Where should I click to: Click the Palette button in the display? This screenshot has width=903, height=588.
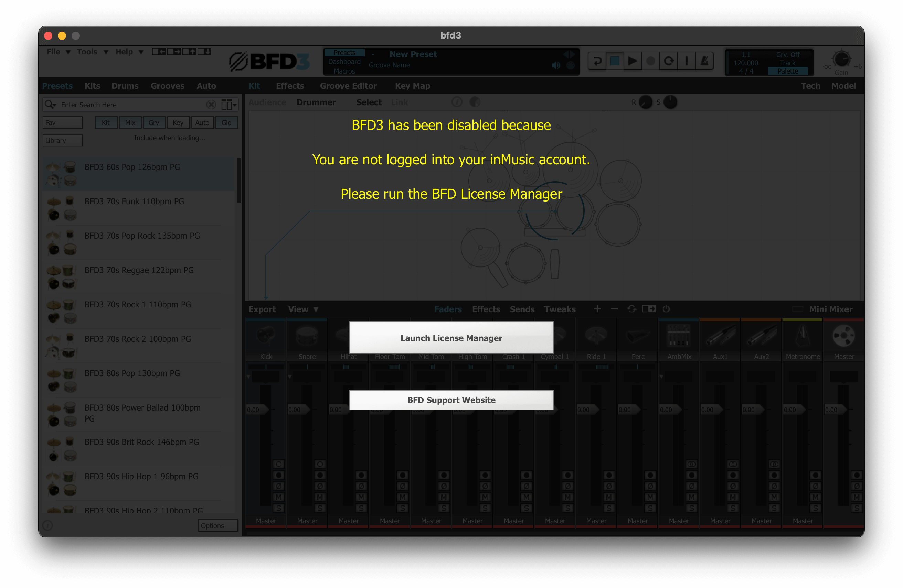pos(788,71)
